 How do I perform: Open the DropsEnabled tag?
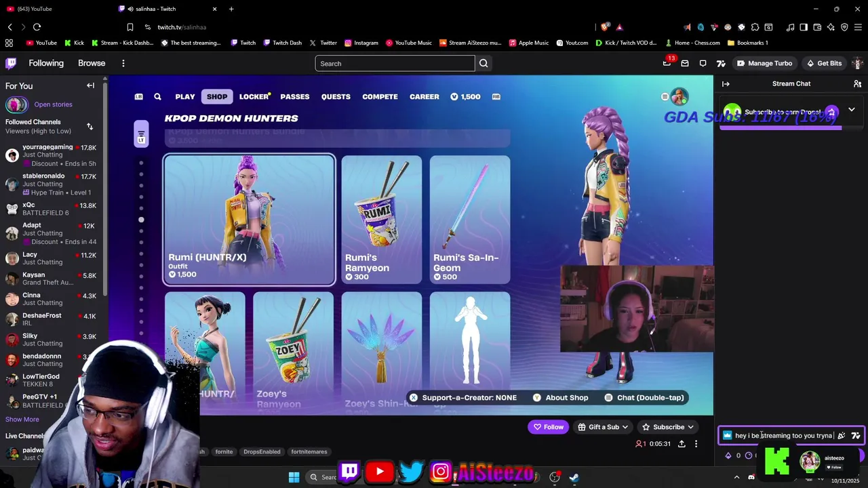coord(262,452)
